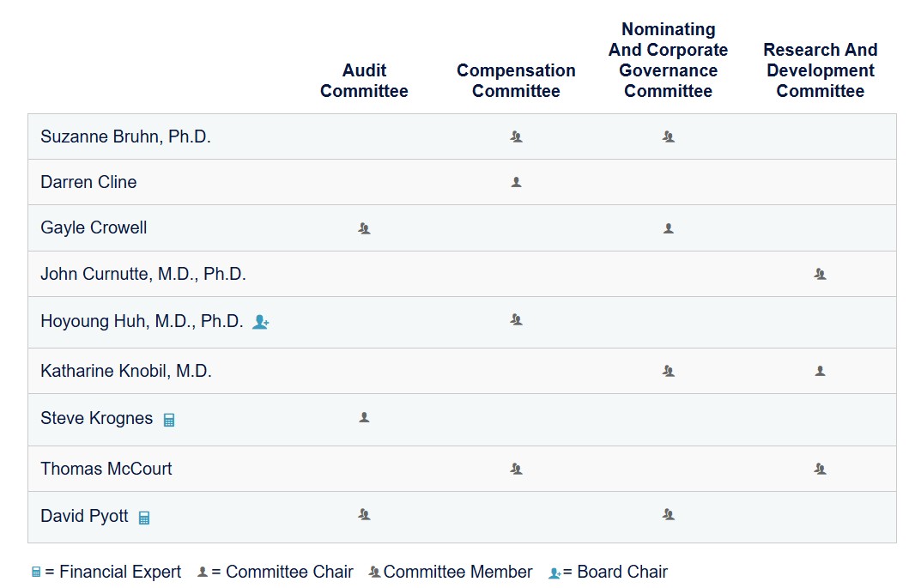The height and width of the screenshot is (588, 915).
Task: Click David Pyott's Audit Committee member icon
Action: click(x=364, y=514)
